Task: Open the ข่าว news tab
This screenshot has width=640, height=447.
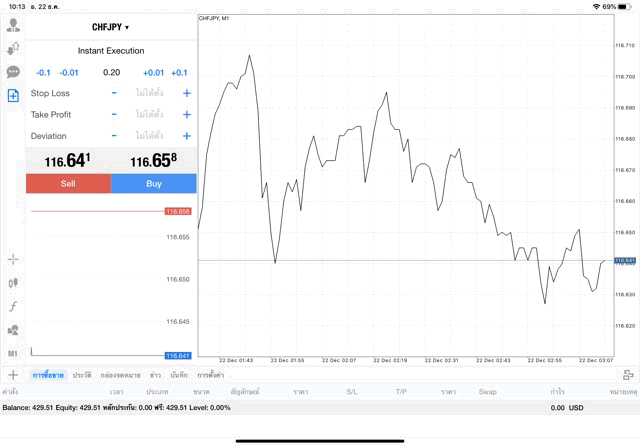Action: (x=155, y=374)
